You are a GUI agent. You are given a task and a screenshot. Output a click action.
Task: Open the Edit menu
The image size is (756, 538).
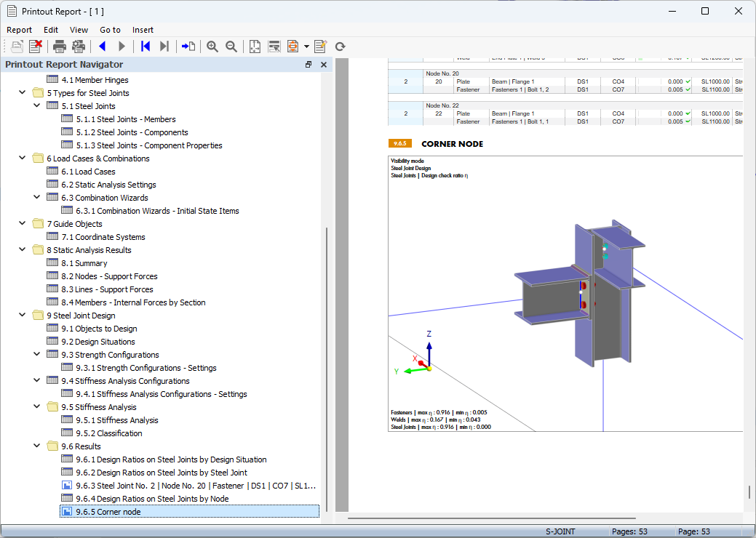pos(51,30)
